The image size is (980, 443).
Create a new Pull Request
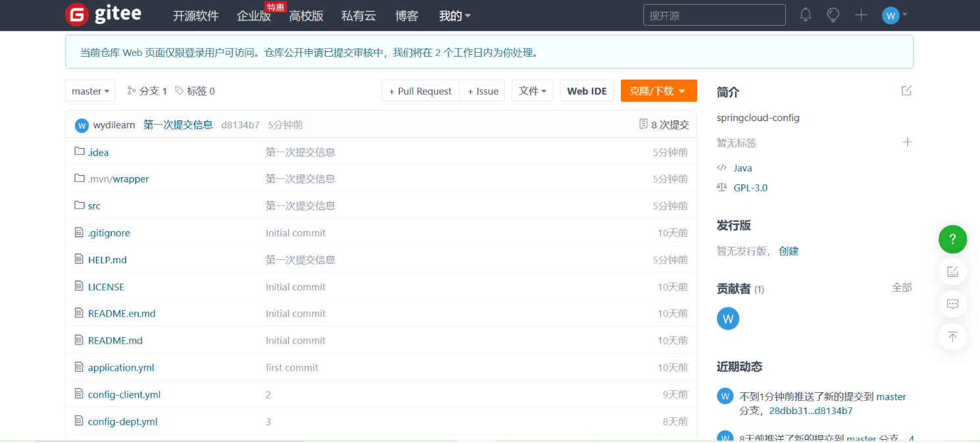[420, 91]
